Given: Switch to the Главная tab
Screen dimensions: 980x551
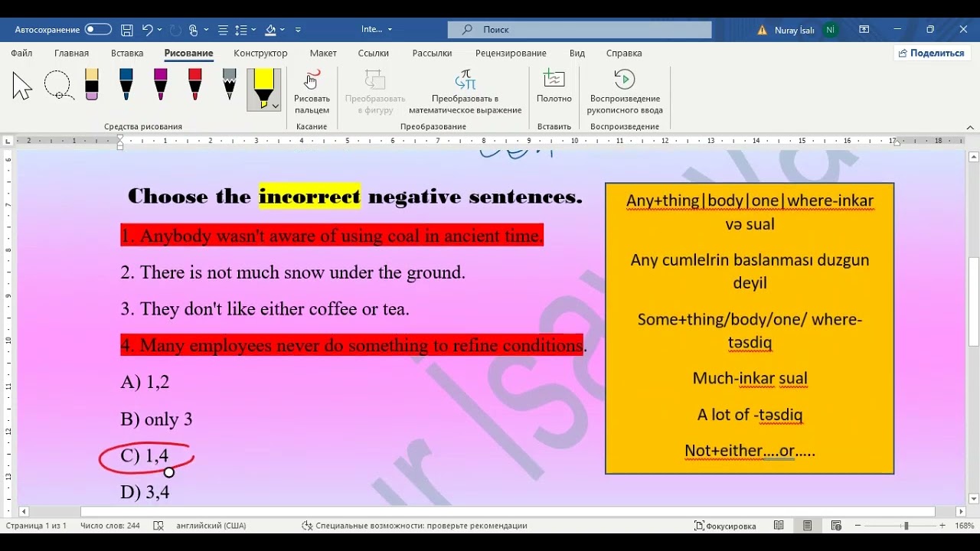Looking at the screenshot, I should click(71, 53).
